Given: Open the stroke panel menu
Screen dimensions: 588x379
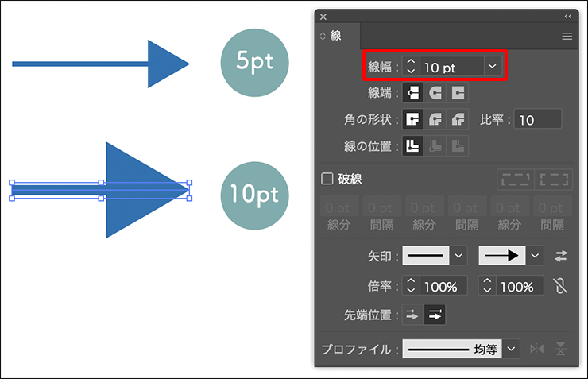Looking at the screenshot, I should pyautogui.click(x=567, y=36).
